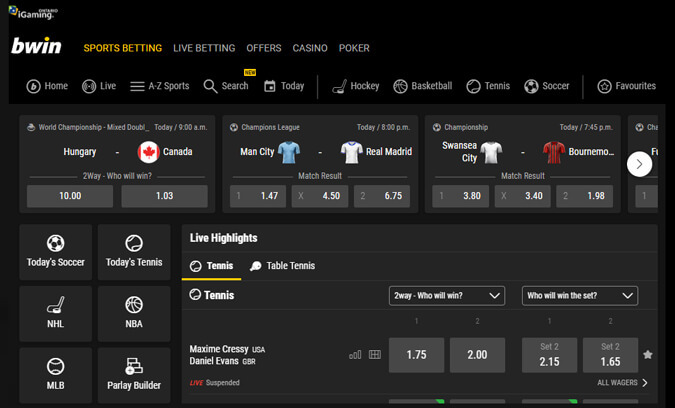Switch to Tennis tab in Live Highlights
Viewport: 675px width, 408px height.
(x=211, y=266)
